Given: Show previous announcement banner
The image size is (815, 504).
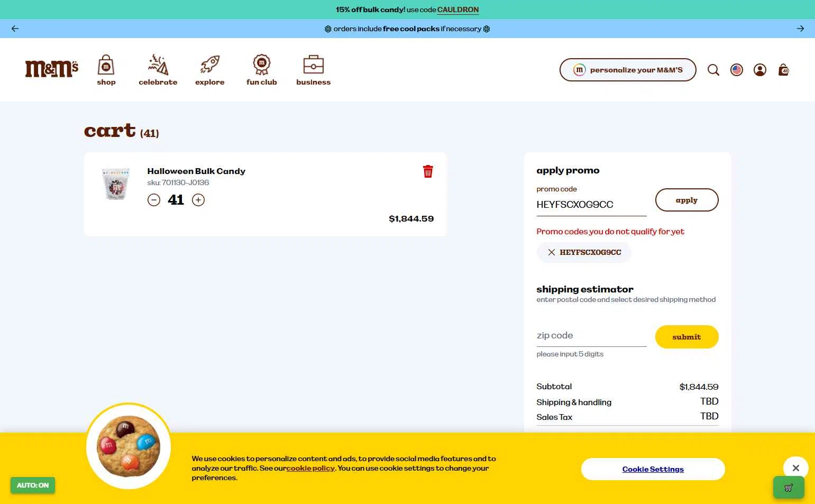Looking at the screenshot, I should click(15, 29).
